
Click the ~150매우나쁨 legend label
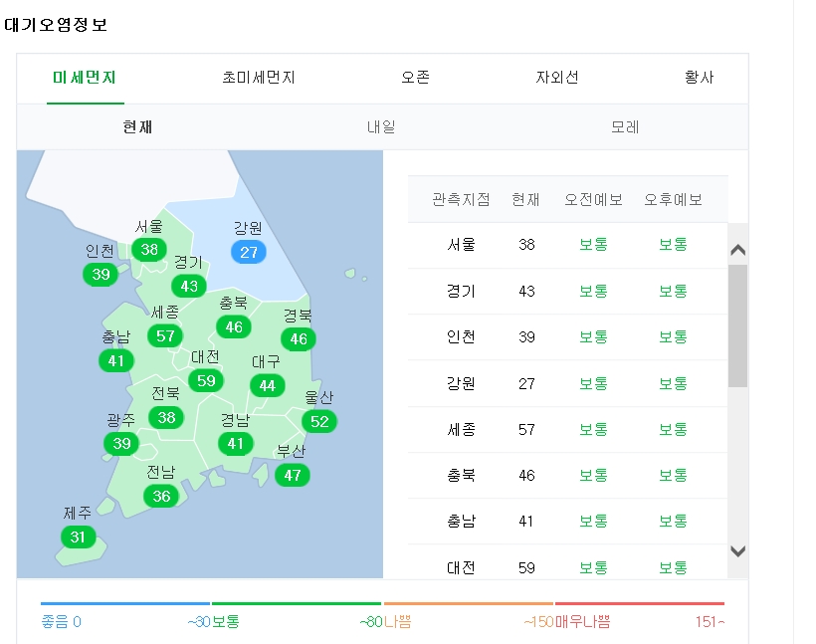click(567, 622)
